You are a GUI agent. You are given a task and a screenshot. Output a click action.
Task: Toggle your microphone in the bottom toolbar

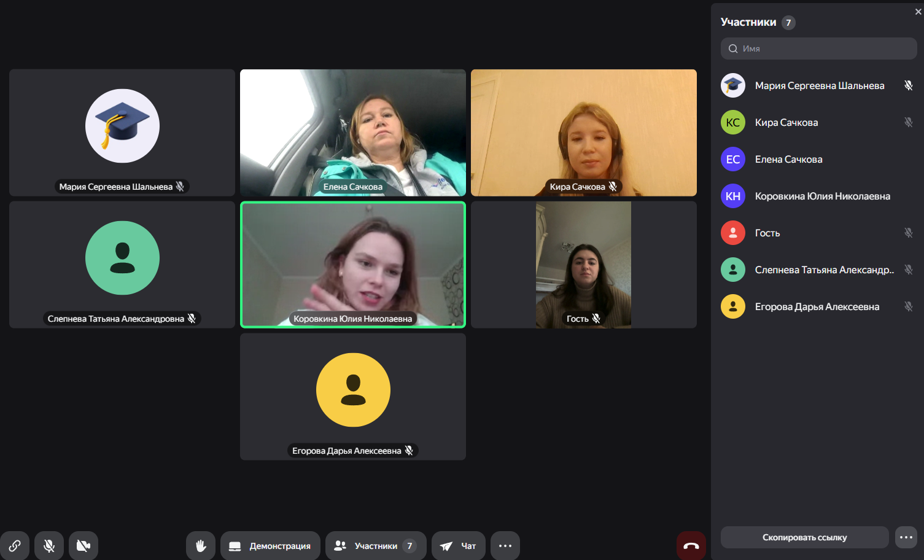(x=49, y=546)
